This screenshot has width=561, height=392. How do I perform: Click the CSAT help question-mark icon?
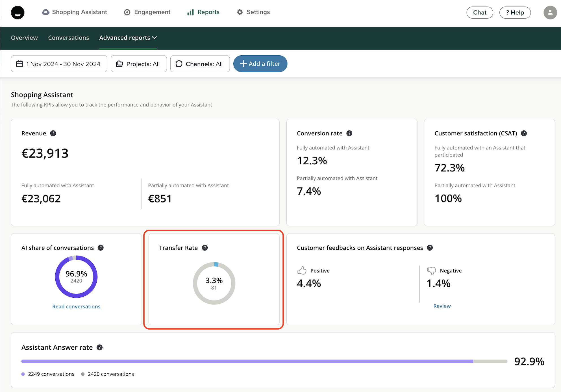tap(524, 133)
